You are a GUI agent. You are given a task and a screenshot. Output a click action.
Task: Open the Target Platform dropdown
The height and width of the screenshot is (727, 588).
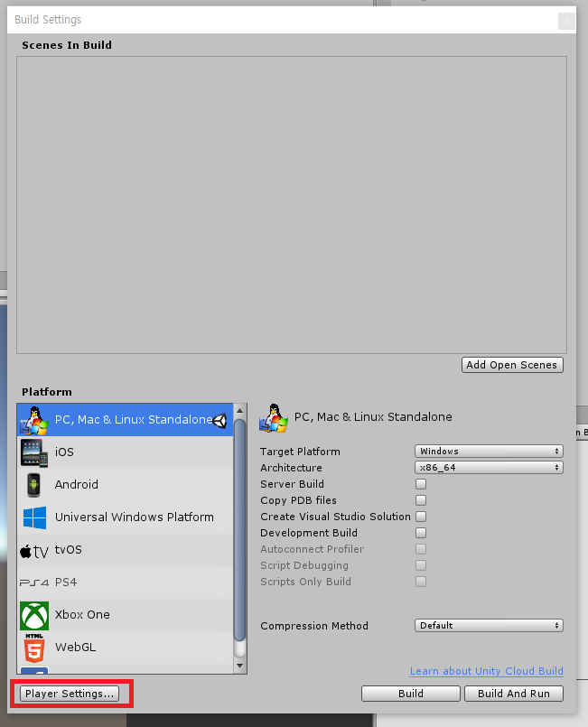489,452
